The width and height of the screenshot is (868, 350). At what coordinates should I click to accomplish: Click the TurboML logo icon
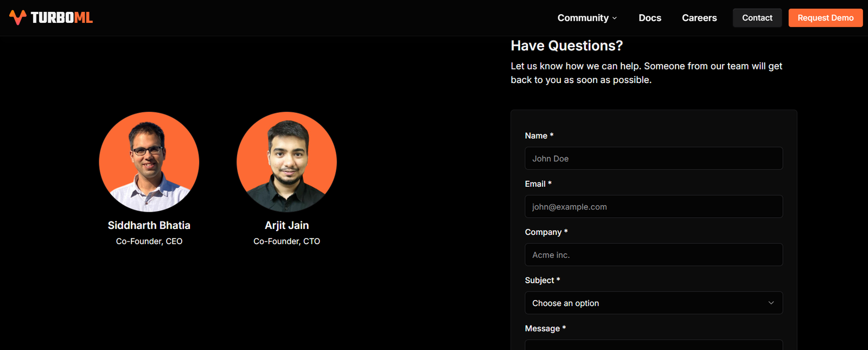coord(18,17)
